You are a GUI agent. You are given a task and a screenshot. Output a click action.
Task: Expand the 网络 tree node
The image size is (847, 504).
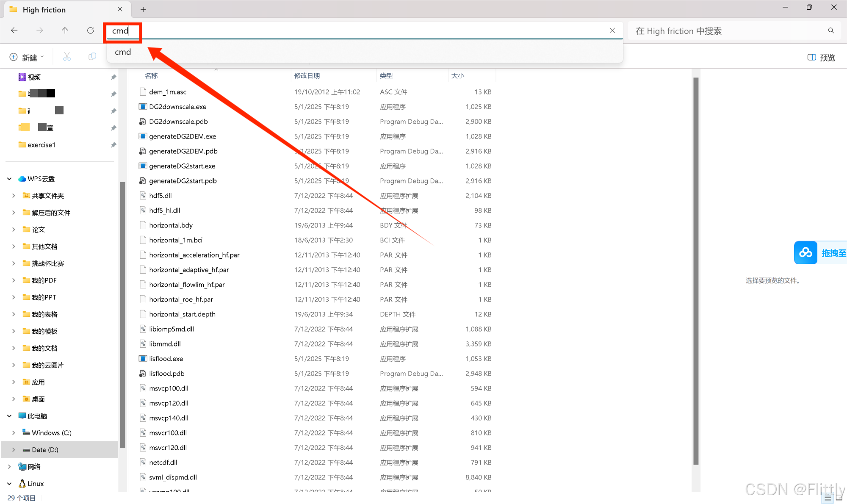(x=9, y=467)
